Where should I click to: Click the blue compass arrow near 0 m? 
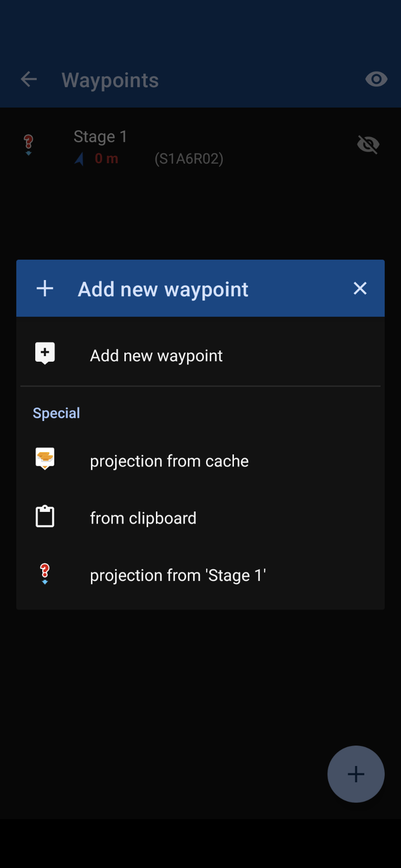click(80, 159)
